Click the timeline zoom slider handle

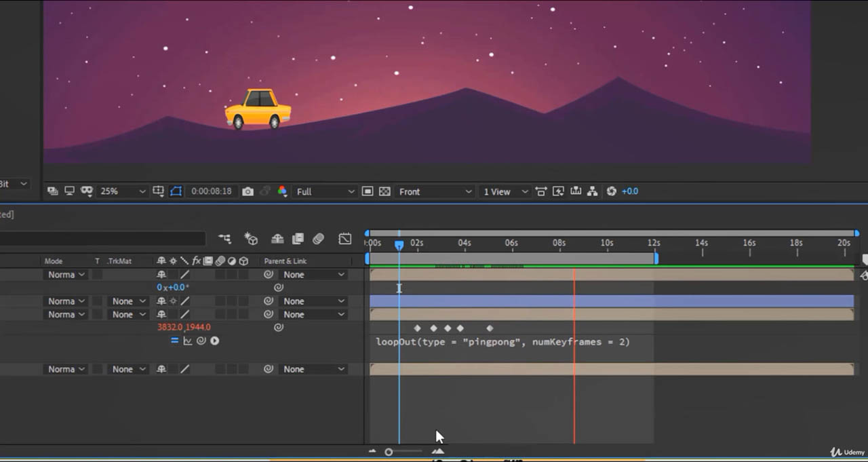pos(389,452)
